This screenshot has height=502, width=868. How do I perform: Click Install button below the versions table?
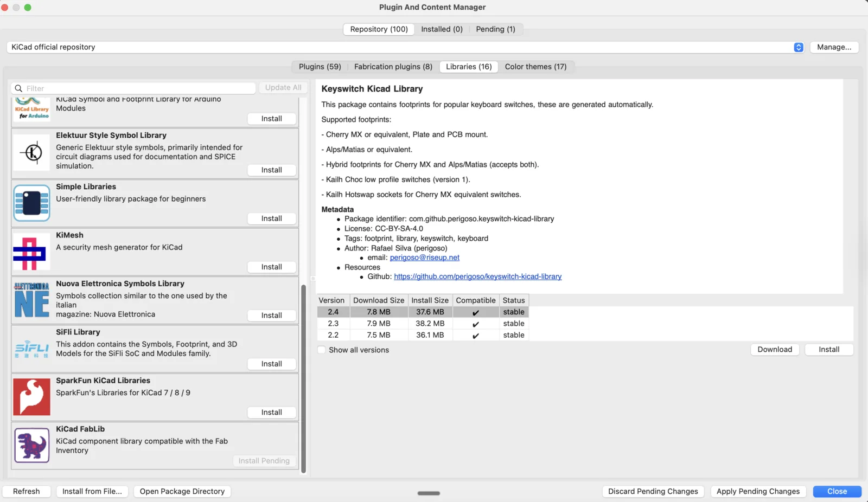point(829,350)
